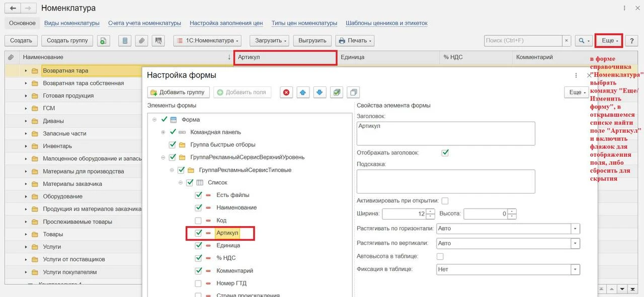Click the paperclip attached files toolbar icon

(142, 41)
